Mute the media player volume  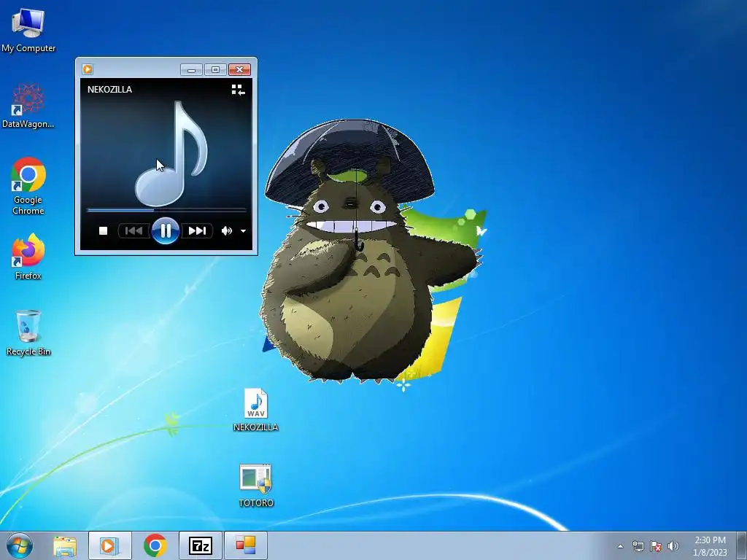tap(226, 231)
